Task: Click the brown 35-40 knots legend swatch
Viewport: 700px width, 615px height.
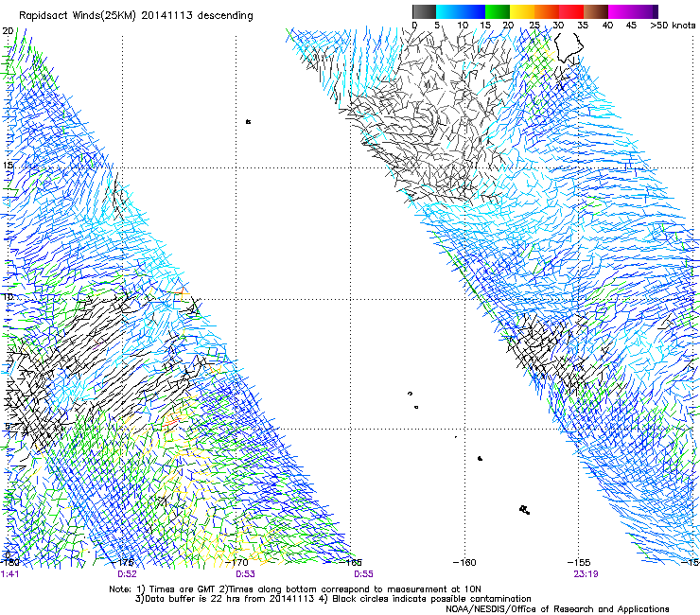Action: 596,11
